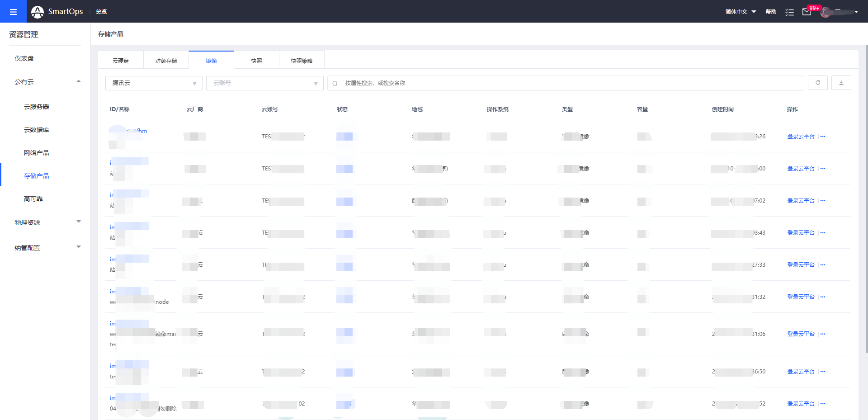
Task: Click the download export icon button
Action: point(841,83)
